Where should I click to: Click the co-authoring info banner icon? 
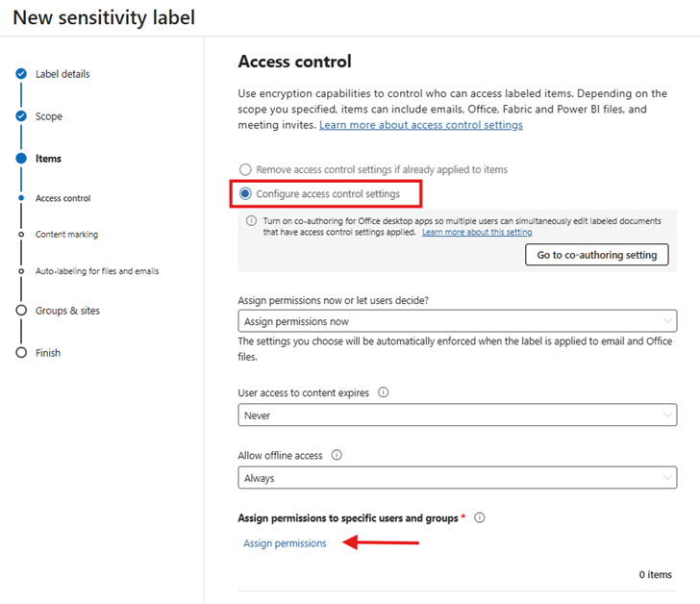pyautogui.click(x=249, y=221)
